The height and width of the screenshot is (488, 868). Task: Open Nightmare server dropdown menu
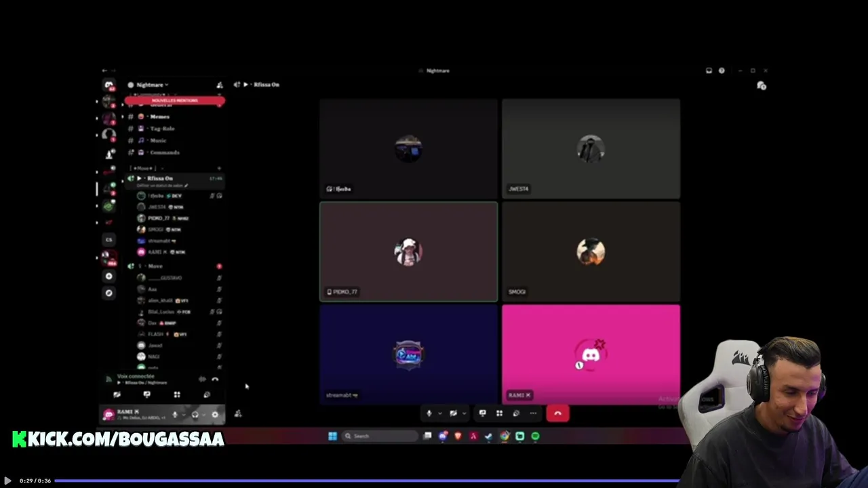click(x=153, y=85)
